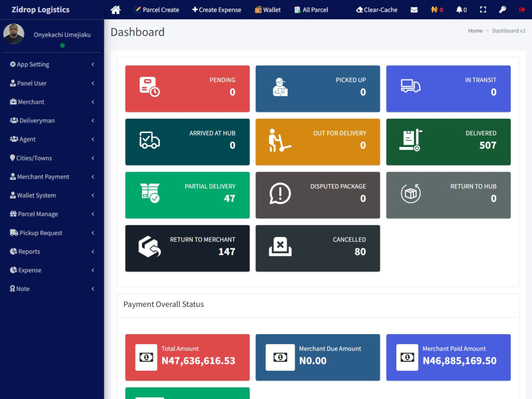Click the N0.00 due amount value
This screenshot has width=532, height=399.
(312, 361)
